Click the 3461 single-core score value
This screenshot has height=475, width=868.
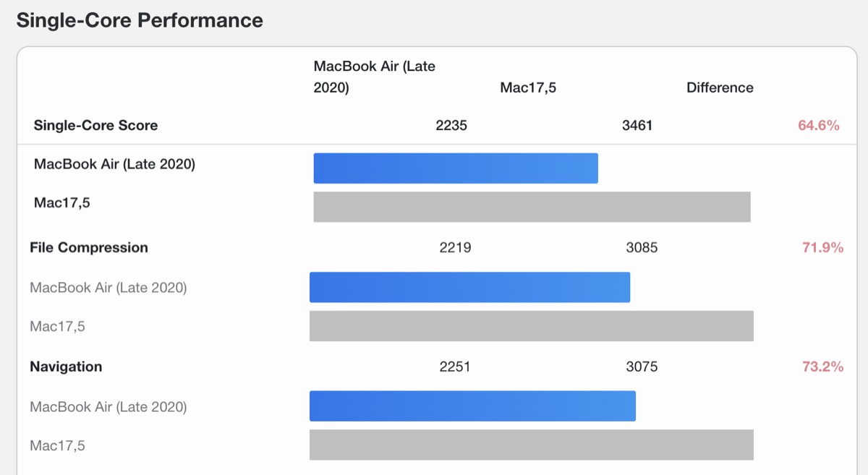tap(637, 125)
